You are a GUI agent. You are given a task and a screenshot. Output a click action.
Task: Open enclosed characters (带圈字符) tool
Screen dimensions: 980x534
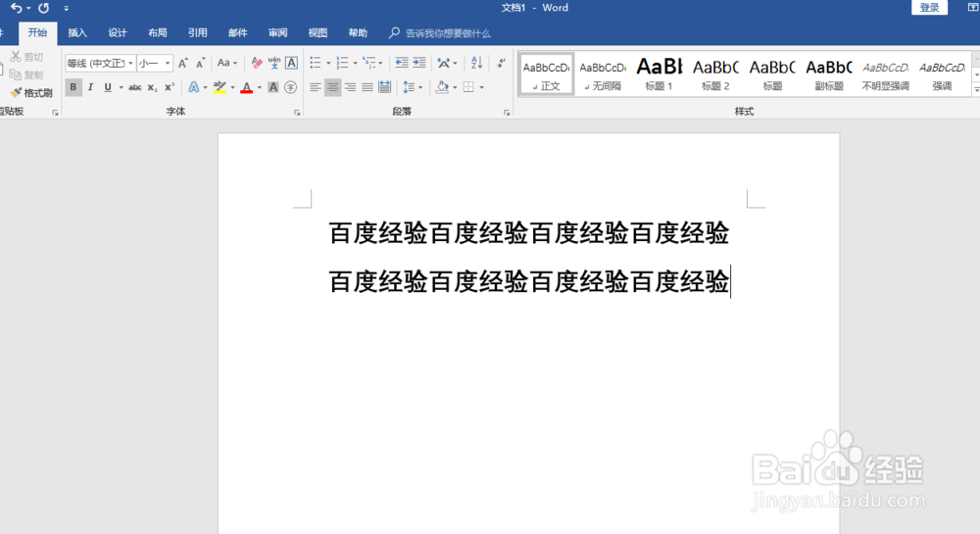pyautogui.click(x=291, y=87)
